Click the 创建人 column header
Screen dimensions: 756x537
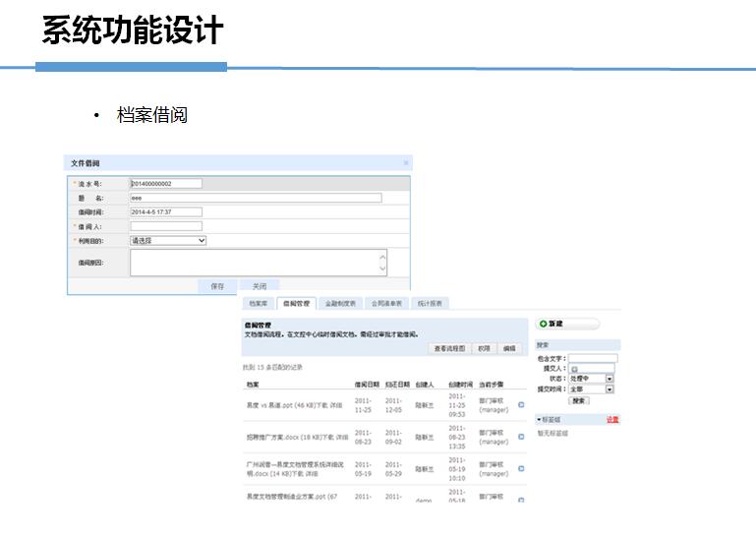[425, 385]
